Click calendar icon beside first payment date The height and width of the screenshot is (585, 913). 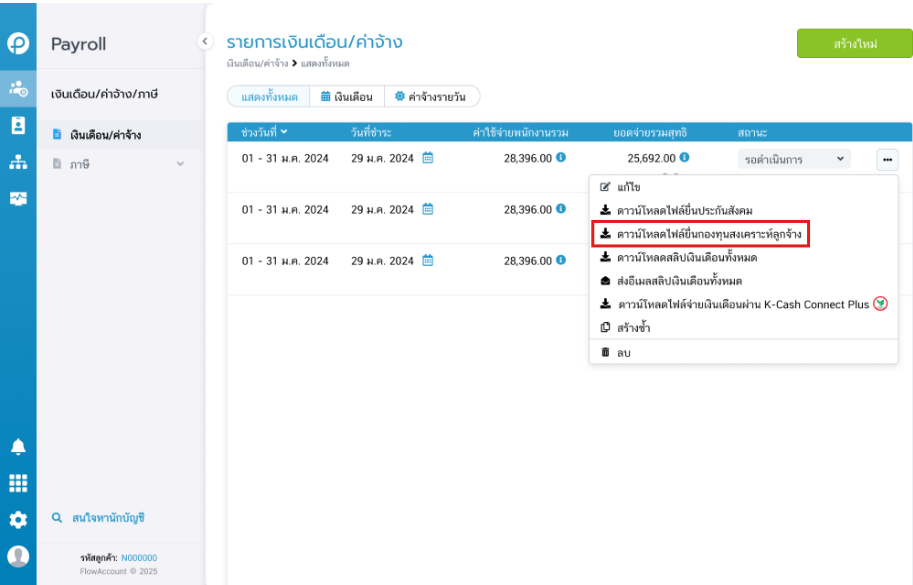427,158
